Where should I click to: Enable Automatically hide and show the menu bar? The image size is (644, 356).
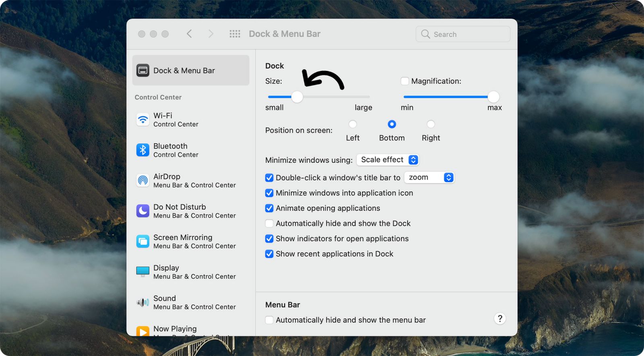[x=269, y=320]
